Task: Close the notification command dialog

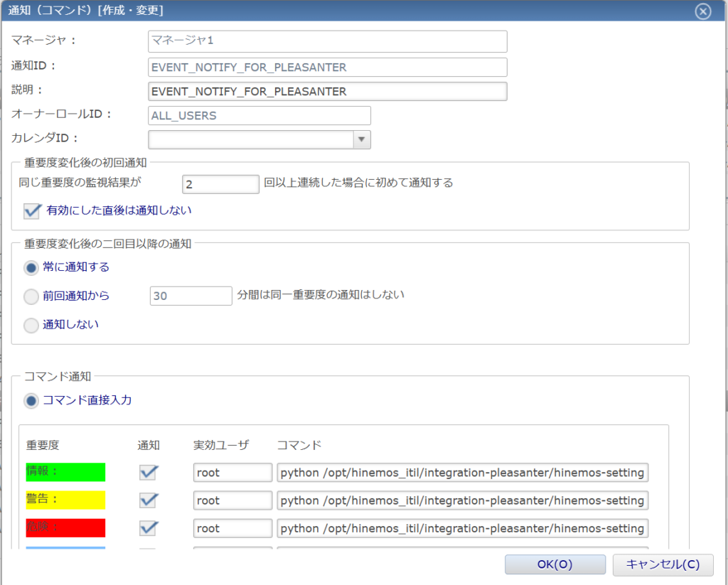Action: [x=702, y=11]
